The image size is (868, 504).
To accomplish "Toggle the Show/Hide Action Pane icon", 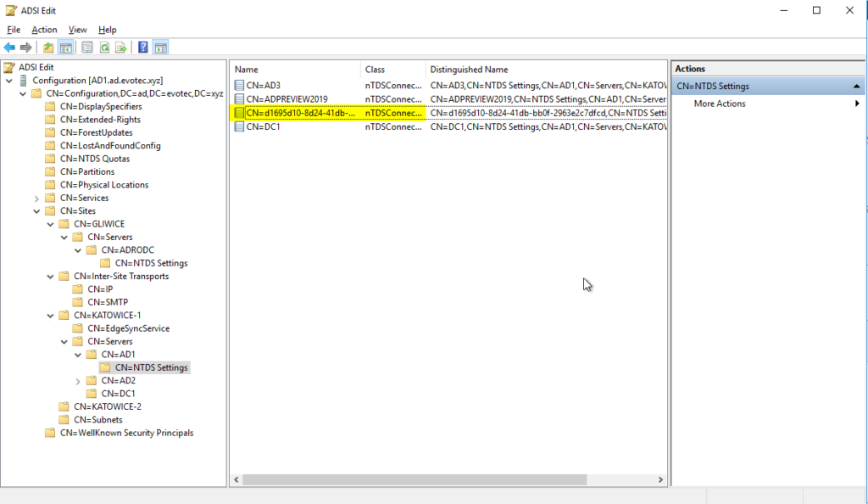I will (x=159, y=48).
